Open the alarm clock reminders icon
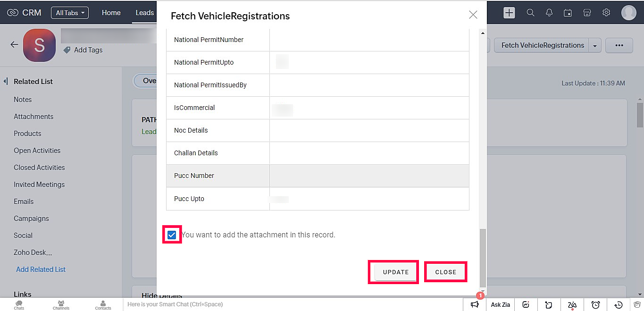 pos(596,305)
